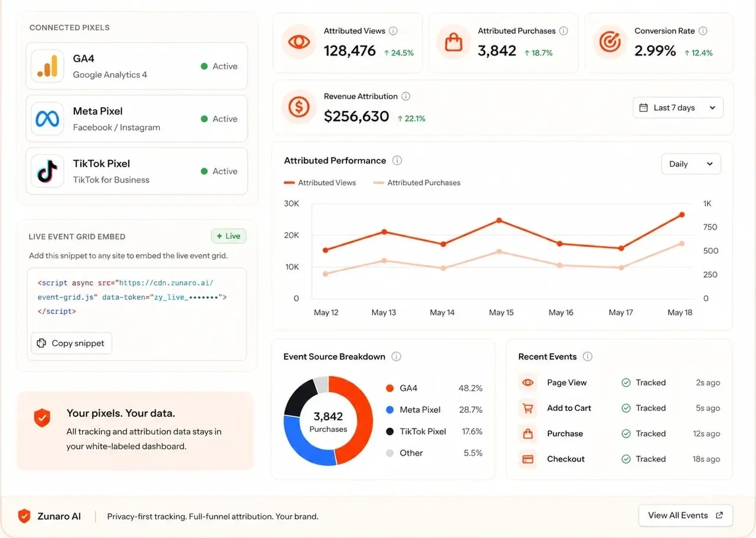
Task: Click the 22.1% revenue growth indicator
Action: coord(411,119)
